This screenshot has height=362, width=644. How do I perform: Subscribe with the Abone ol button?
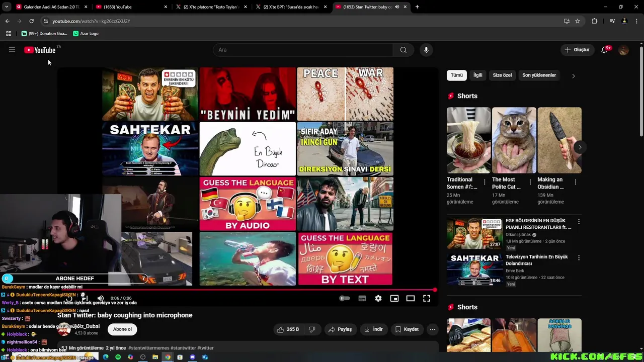pos(122,329)
